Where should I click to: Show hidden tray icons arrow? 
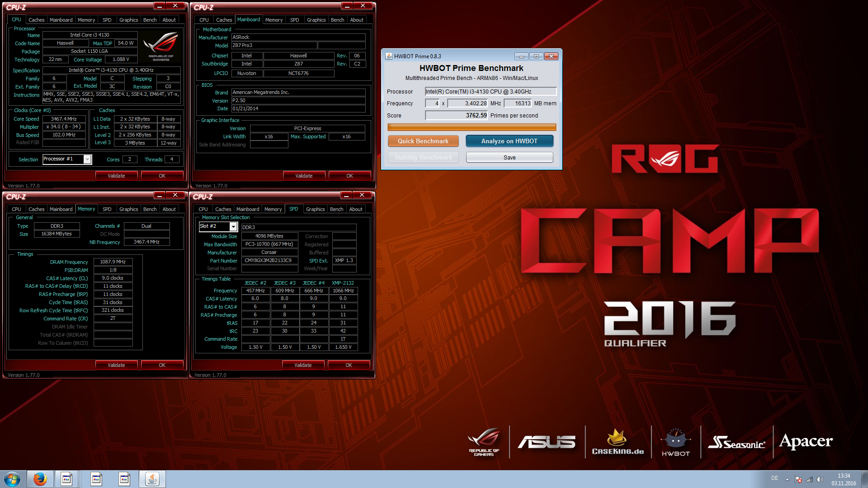coord(787,479)
